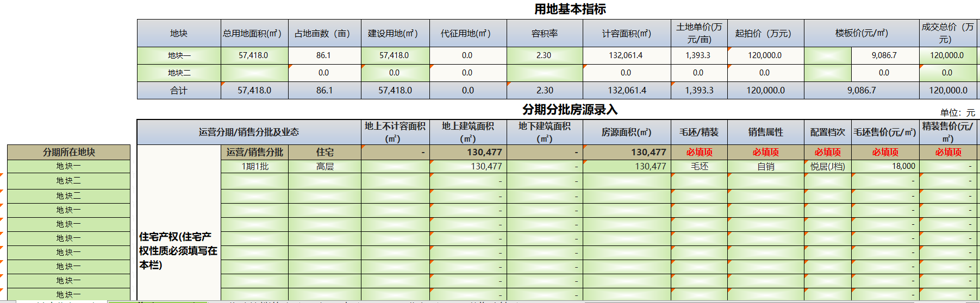Select 地块一 total land area cell 57,418.0
980x303 pixels.
(x=254, y=55)
